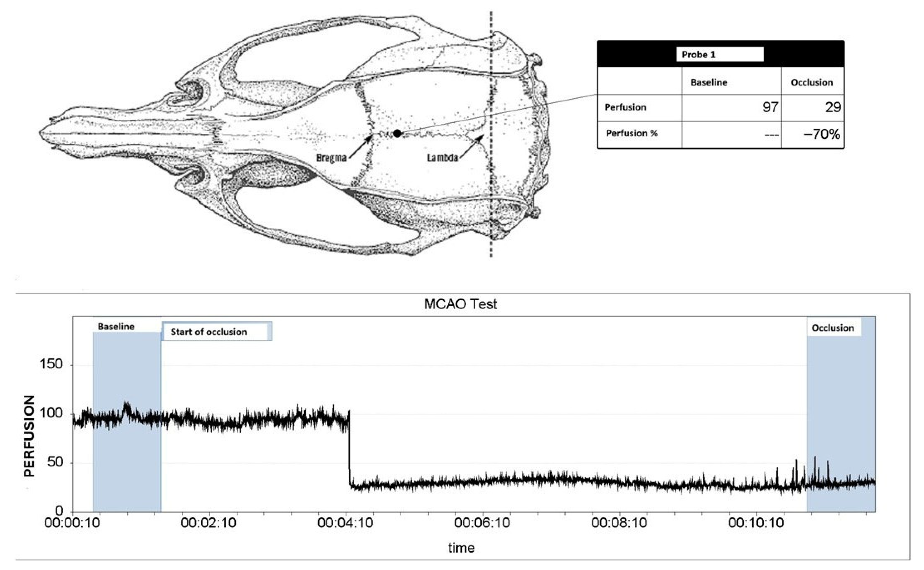Click baseline perfusion value 97
This screenshot has width=924, height=570.
click(770, 107)
